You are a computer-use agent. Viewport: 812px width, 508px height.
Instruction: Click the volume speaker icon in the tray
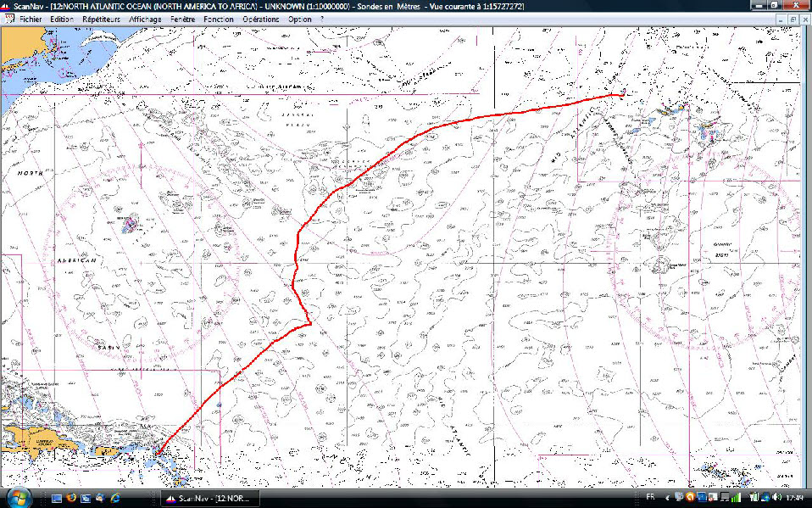(x=761, y=498)
